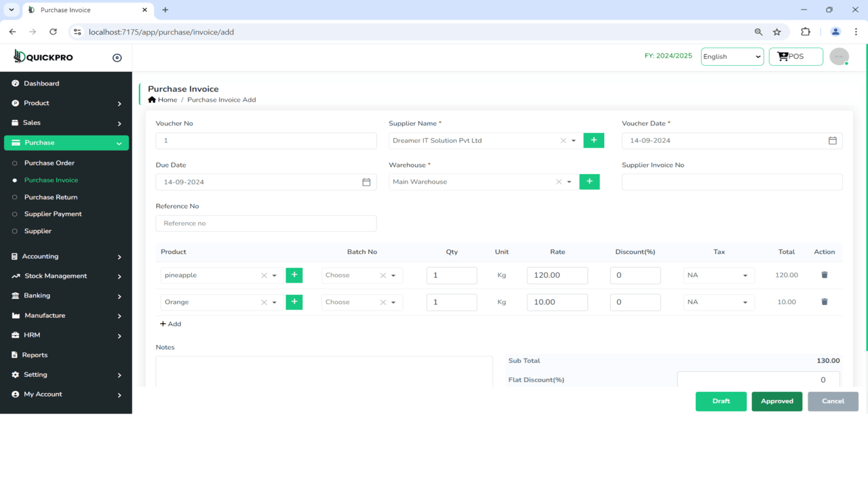
Task: Add a new supplier via green plus icon
Action: click(593, 140)
